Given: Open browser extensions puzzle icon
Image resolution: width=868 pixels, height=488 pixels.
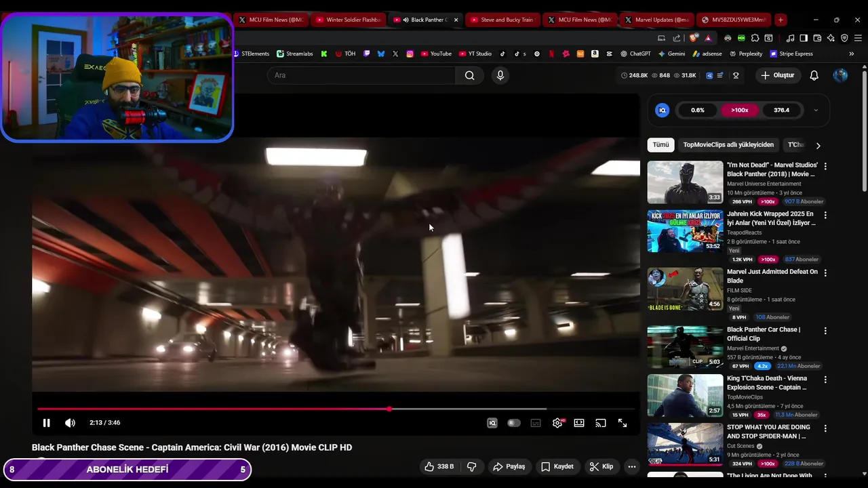Looking at the screenshot, I should point(755,38).
